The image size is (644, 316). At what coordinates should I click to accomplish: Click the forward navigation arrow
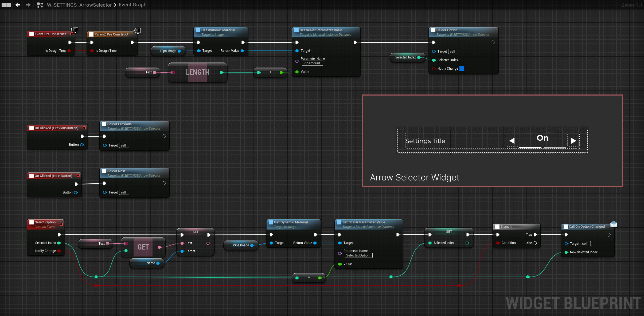[28, 5]
